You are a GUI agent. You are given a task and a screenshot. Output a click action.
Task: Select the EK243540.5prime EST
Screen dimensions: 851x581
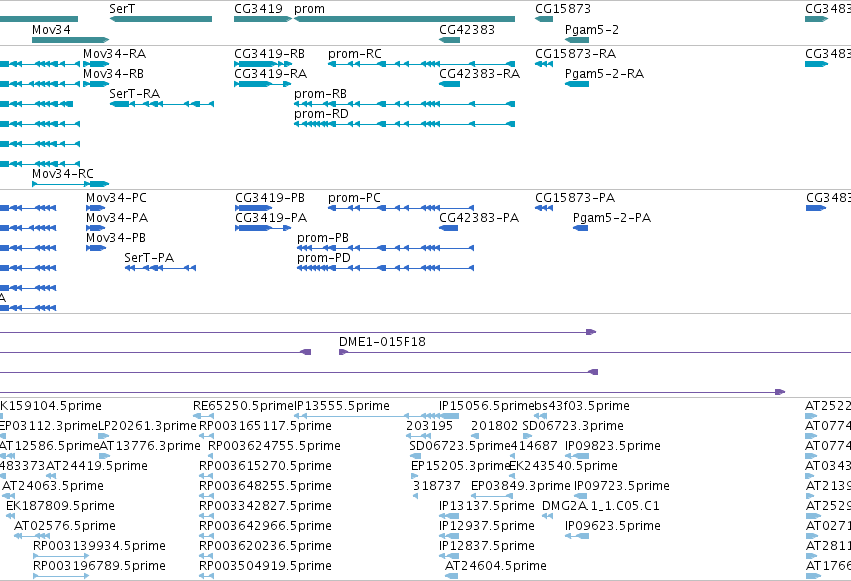pyautogui.click(x=511, y=476)
